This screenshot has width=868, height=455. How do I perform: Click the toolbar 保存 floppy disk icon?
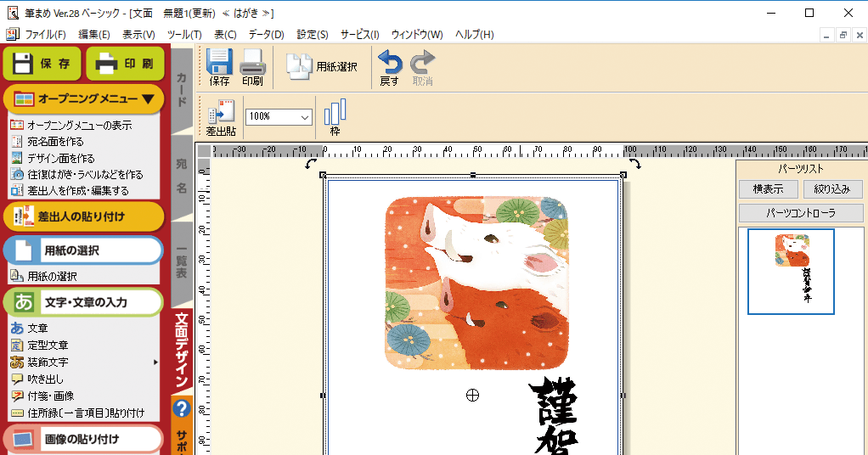219,67
